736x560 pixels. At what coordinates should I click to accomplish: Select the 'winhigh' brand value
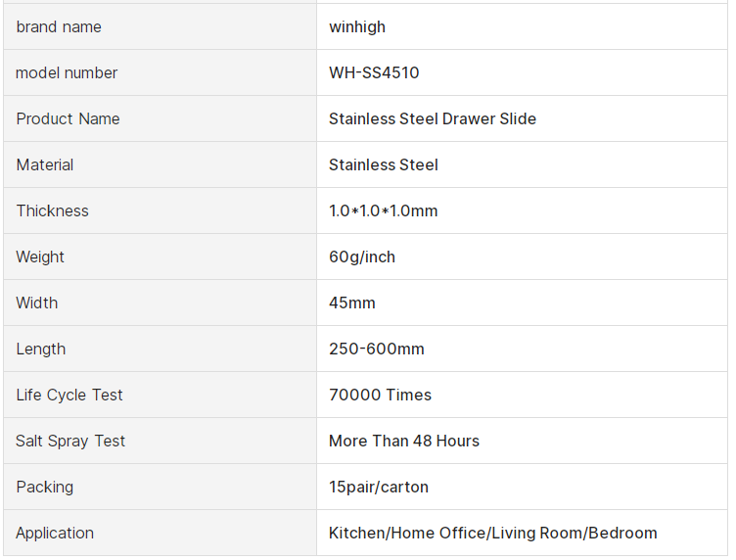pos(357,26)
